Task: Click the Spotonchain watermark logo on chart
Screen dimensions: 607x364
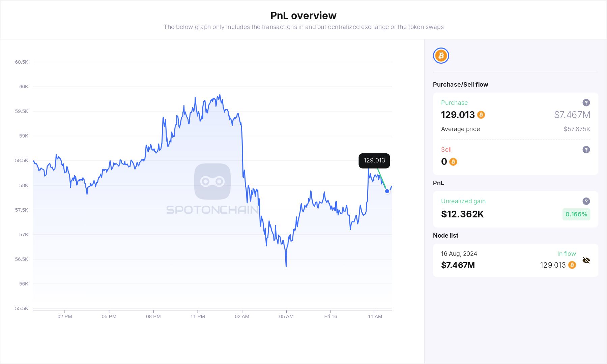Action: pos(212,182)
